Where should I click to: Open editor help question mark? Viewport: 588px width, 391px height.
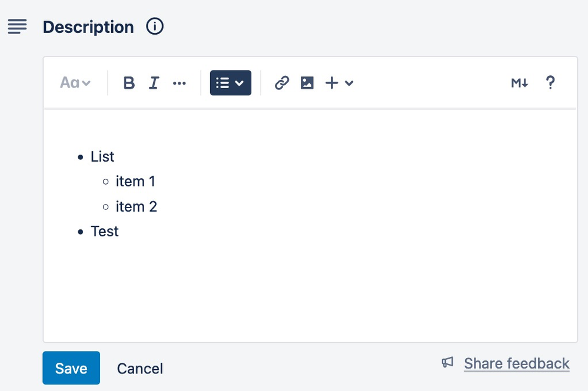(x=550, y=83)
